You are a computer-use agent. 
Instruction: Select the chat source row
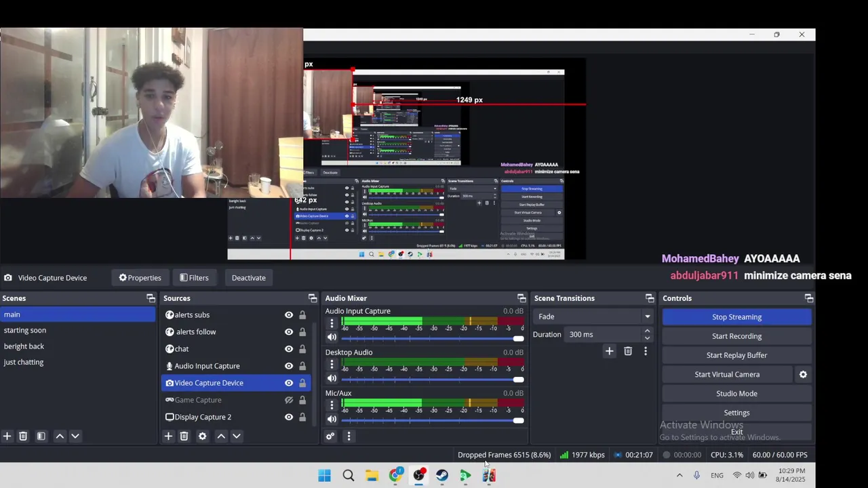click(x=236, y=349)
